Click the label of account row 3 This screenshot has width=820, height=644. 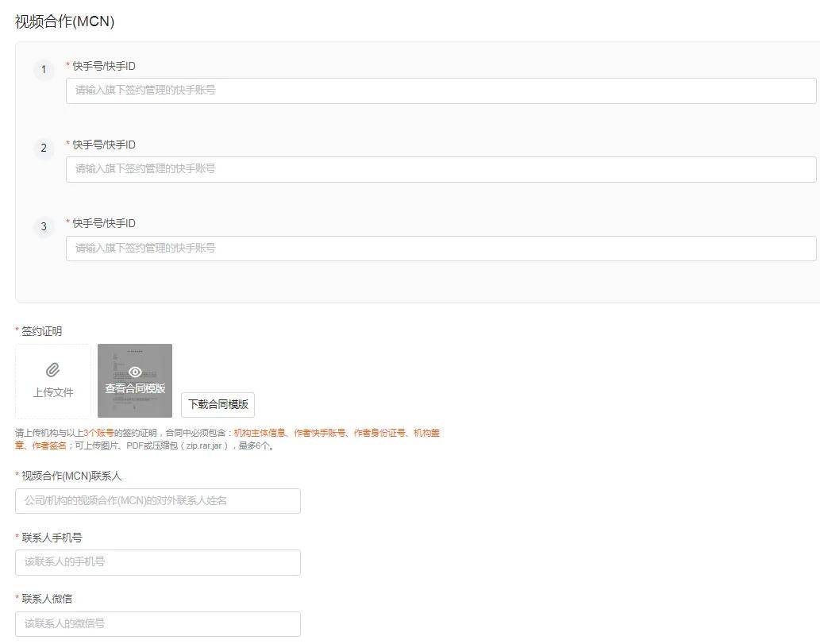click(x=103, y=223)
